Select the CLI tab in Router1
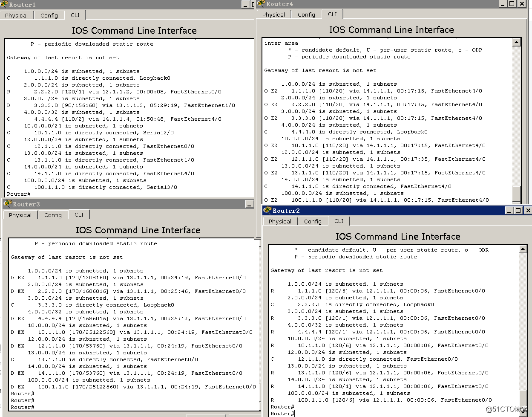Image resolution: width=532 pixels, height=417 pixels. click(x=75, y=15)
